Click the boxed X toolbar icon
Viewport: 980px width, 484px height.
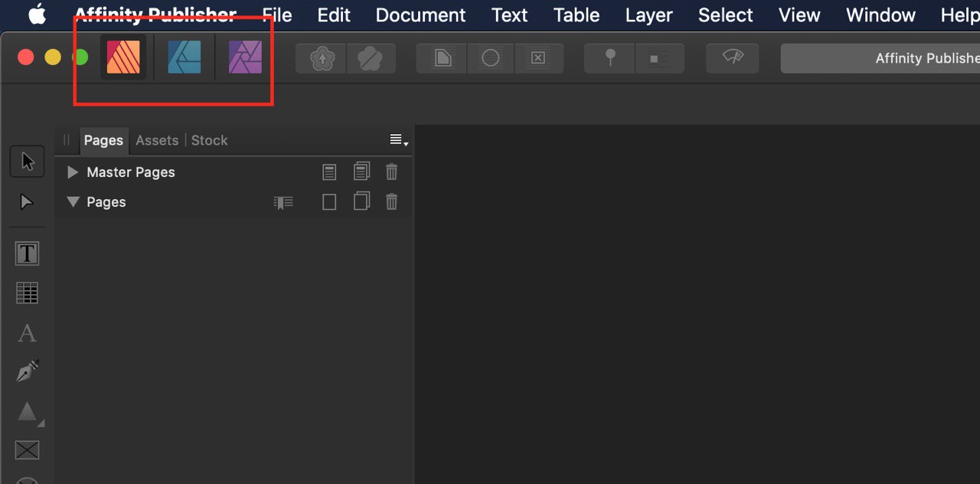(x=538, y=58)
